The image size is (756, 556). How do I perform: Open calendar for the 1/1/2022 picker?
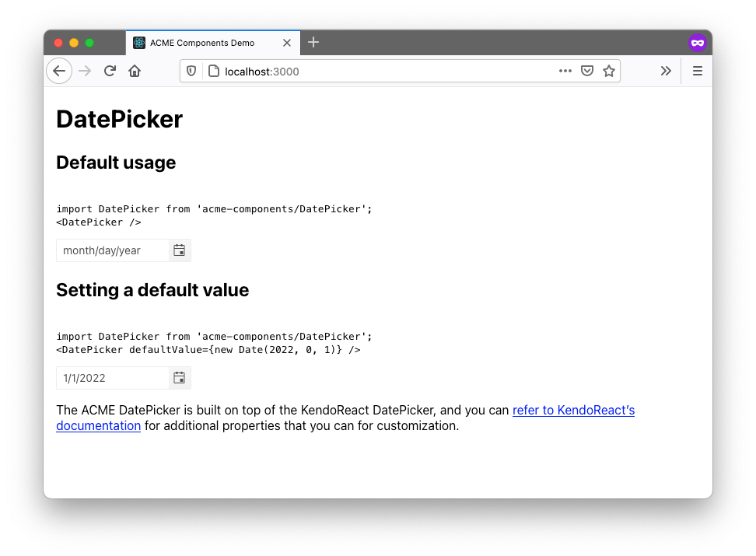pos(180,378)
